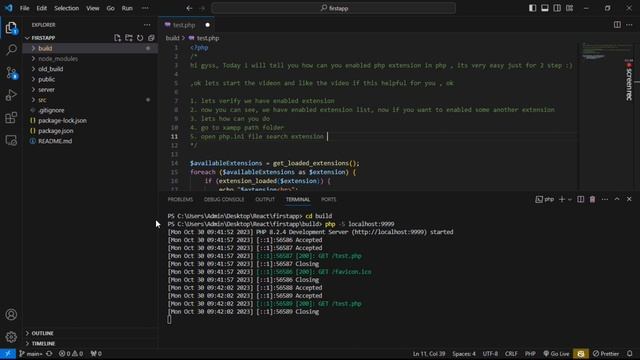Open the View menu
The width and height of the screenshot is (640, 360).
click(93, 8)
